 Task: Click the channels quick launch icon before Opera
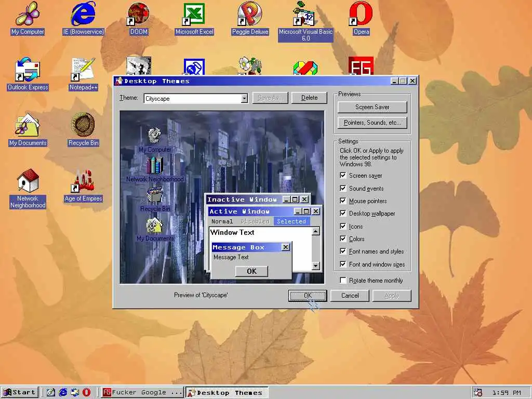[75, 393]
